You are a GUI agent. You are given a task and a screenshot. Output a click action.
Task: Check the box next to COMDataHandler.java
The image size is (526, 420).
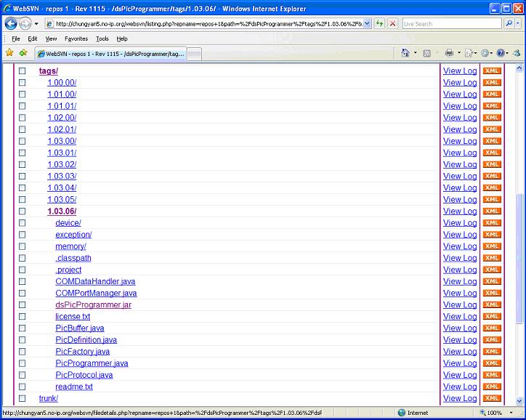(22, 281)
